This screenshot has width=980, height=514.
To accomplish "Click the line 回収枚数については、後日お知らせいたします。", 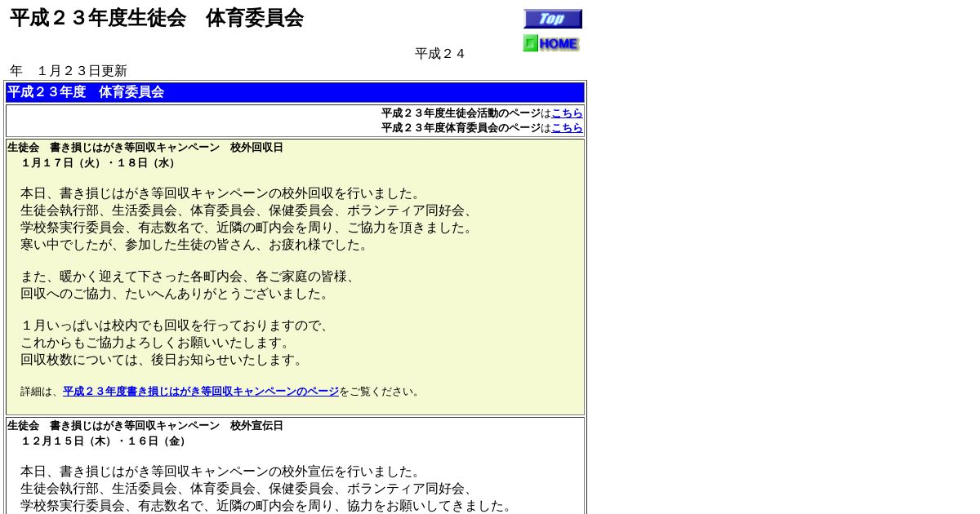I will tap(164, 360).
